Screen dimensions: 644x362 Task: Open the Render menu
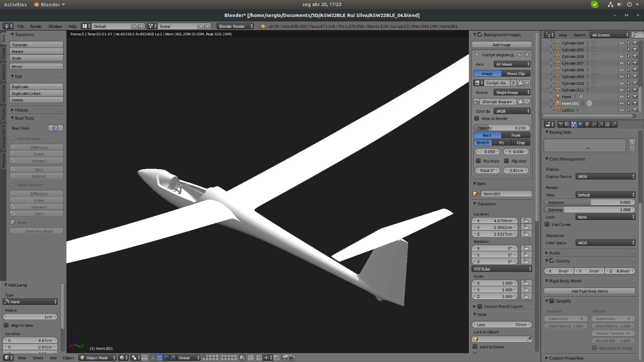pyautogui.click(x=36, y=26)
